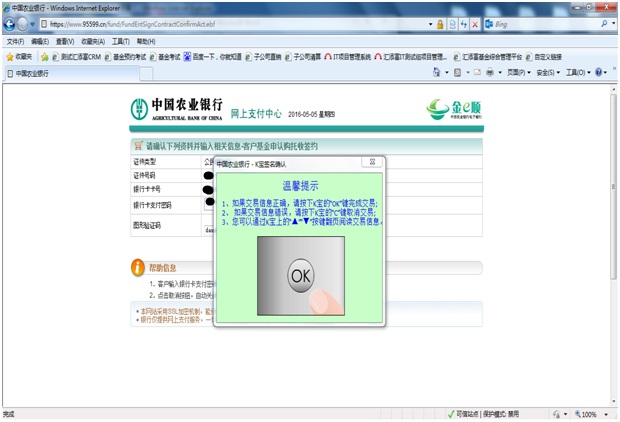Open the 文件(F) menu
Screen dimensions: 620x422
click(15, 41)
